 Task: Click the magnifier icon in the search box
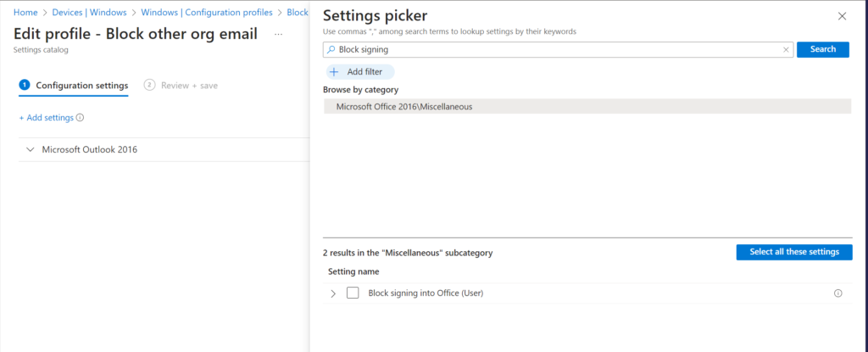[x=331, y=49]
